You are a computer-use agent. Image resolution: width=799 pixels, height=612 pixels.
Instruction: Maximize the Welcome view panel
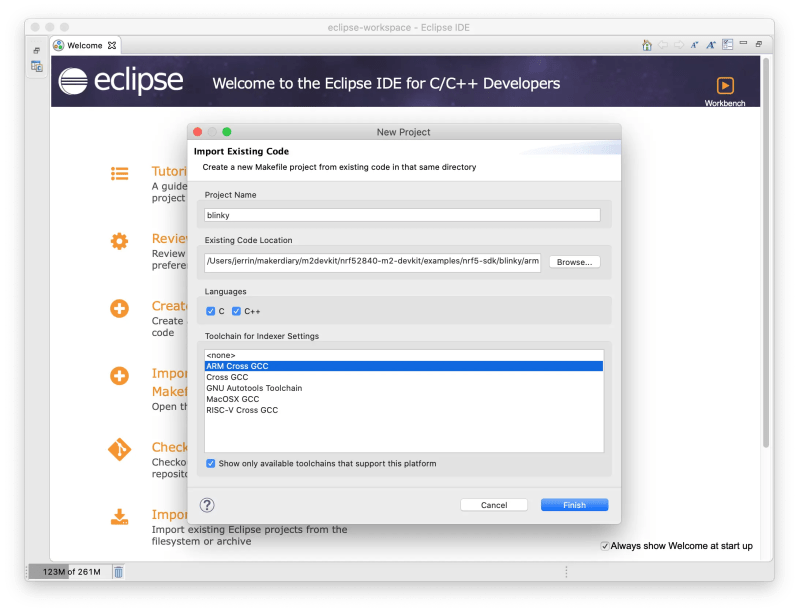[759, 44]
